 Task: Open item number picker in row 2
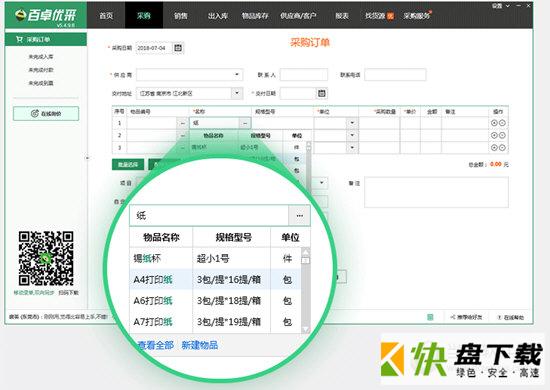tap(182, 135)
